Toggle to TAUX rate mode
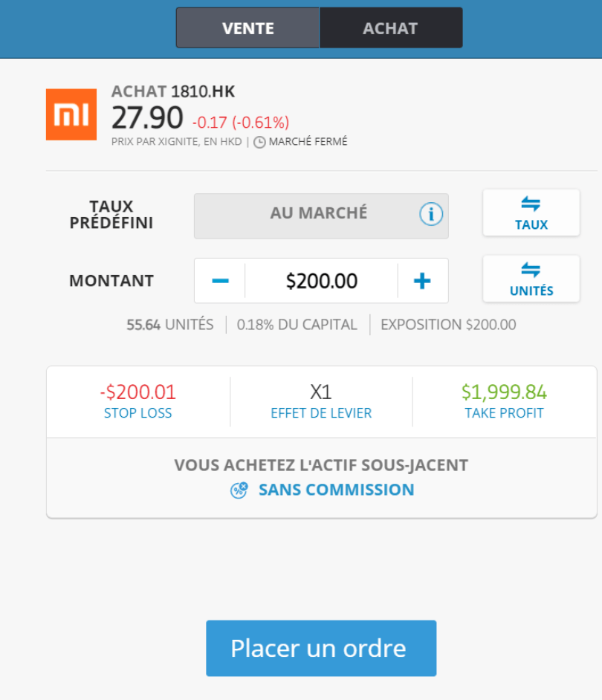 click(531, 213)
